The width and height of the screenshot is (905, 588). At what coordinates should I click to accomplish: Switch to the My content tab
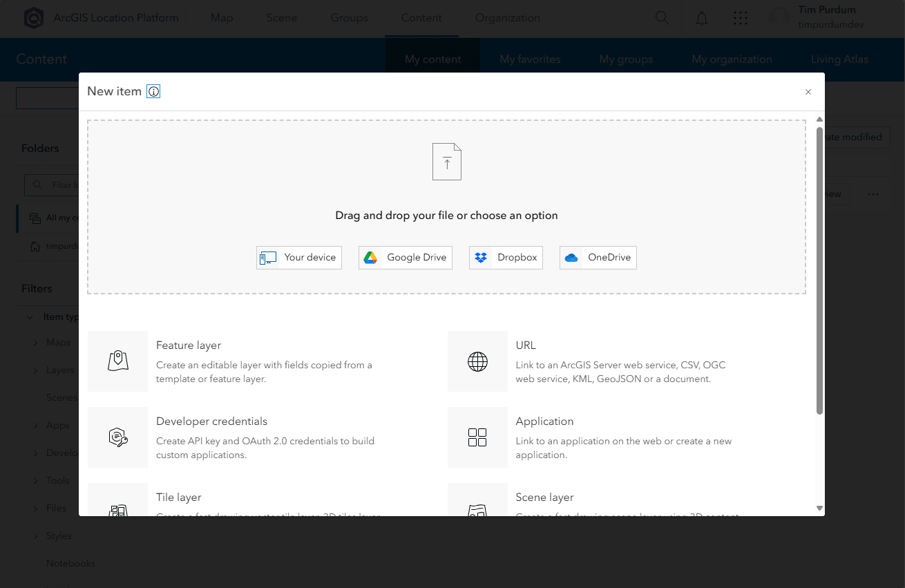(x=433, y=59)
